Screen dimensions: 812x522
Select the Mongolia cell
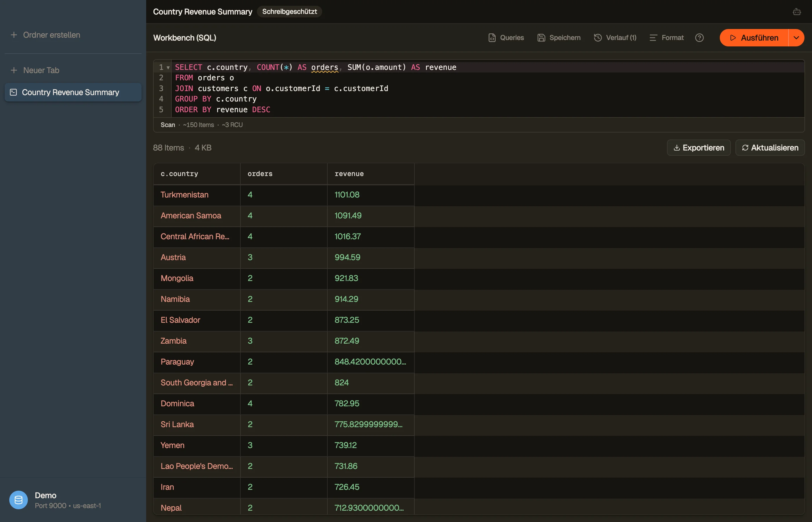pos(197,279)
